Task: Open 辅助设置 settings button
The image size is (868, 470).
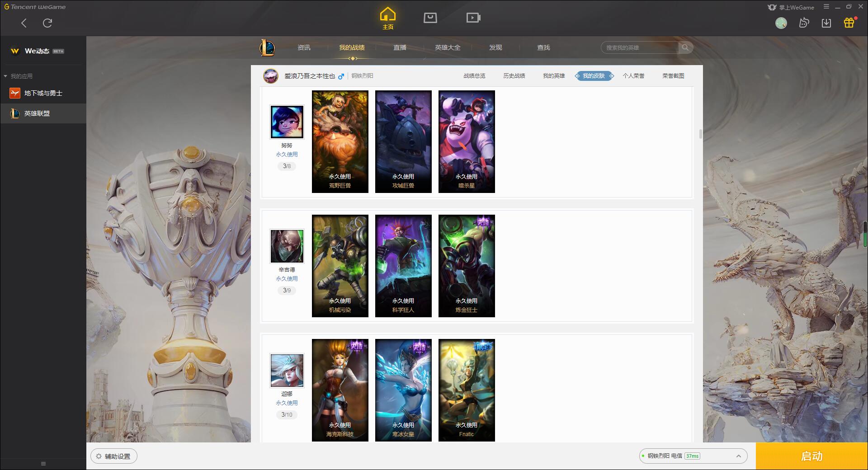Action: coord(113,456)
